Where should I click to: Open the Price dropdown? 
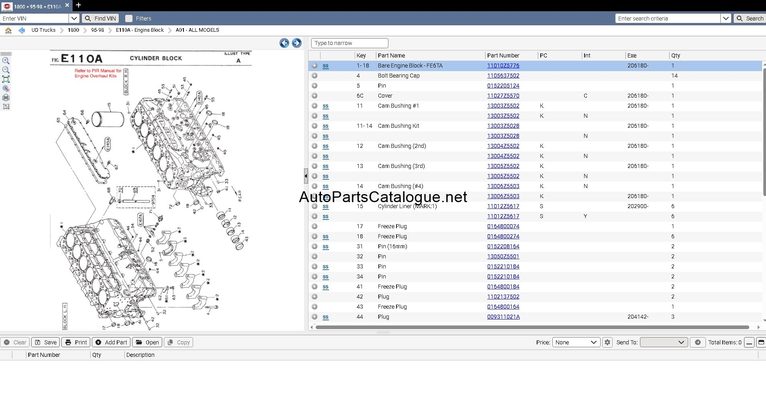tap(576, 342)
